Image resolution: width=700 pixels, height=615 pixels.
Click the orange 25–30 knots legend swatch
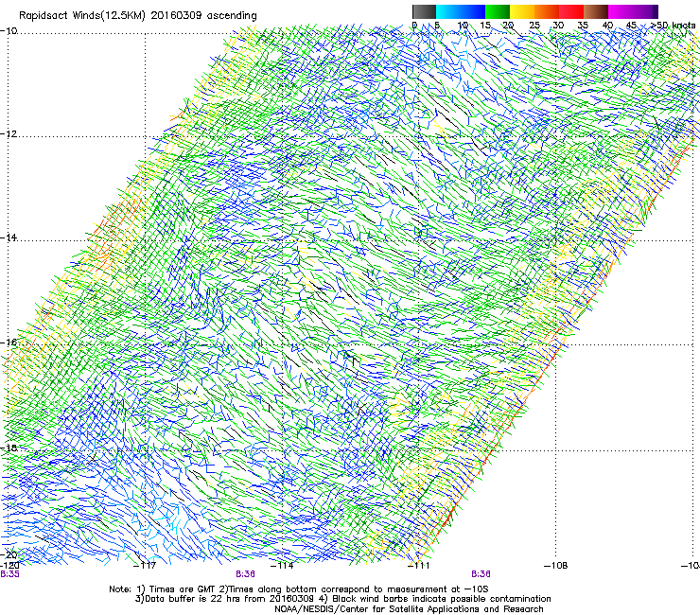(547, 11)
